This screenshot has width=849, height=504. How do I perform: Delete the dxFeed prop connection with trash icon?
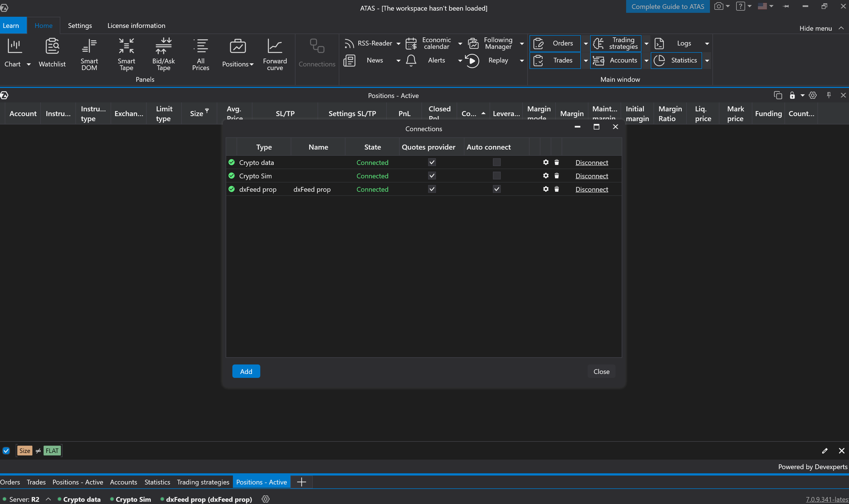click(556, 189)
